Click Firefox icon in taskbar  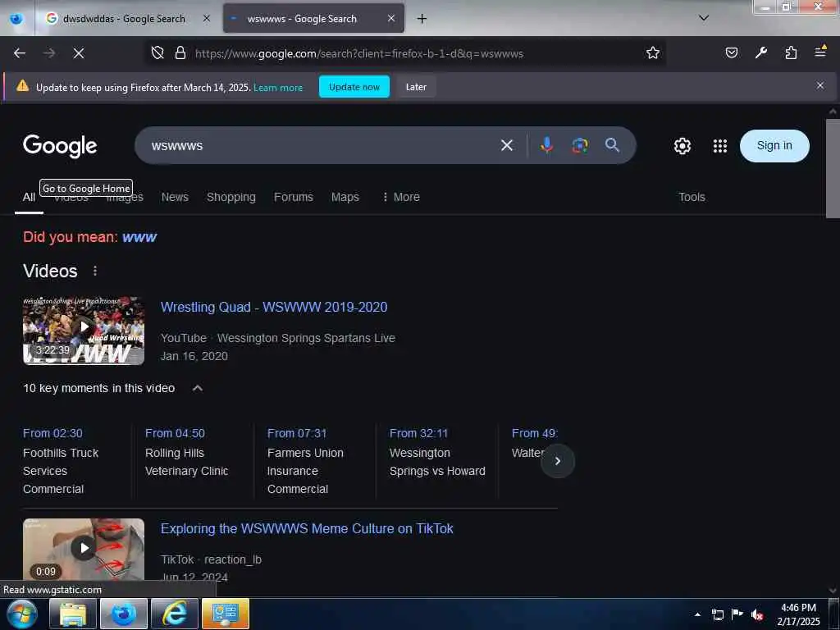pyautogui.click(x=124, y=614)
